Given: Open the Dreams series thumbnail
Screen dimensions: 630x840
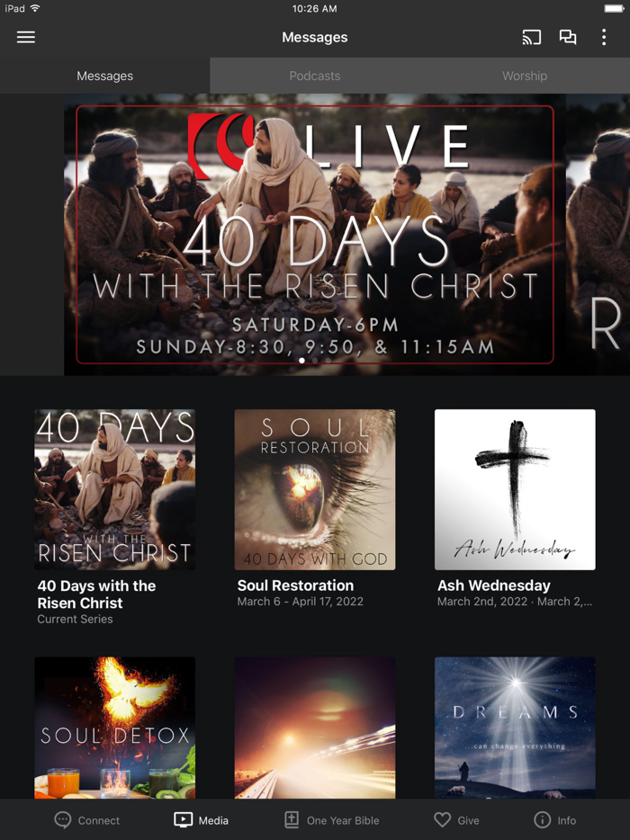Looking at the screenshot, I should 515,728.
